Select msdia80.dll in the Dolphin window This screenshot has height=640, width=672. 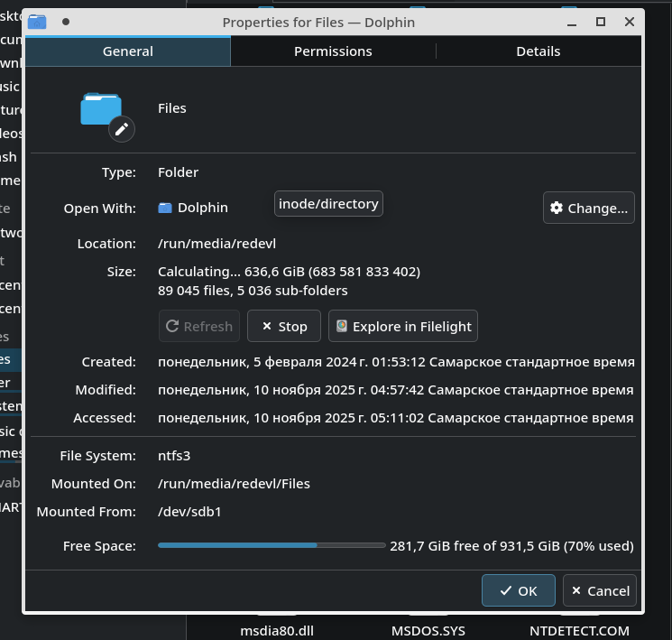point(277,631)
